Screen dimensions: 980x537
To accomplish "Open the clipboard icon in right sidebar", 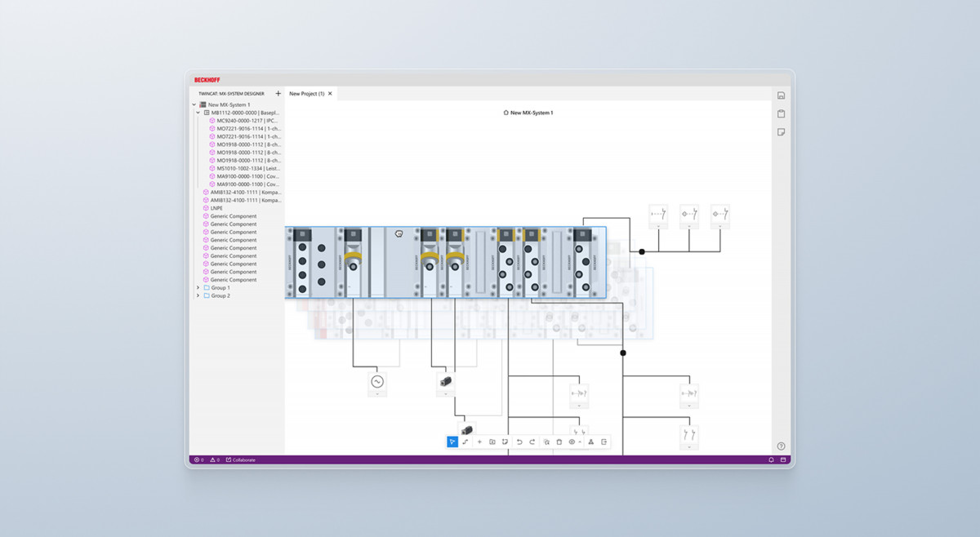I will (782, 113).
